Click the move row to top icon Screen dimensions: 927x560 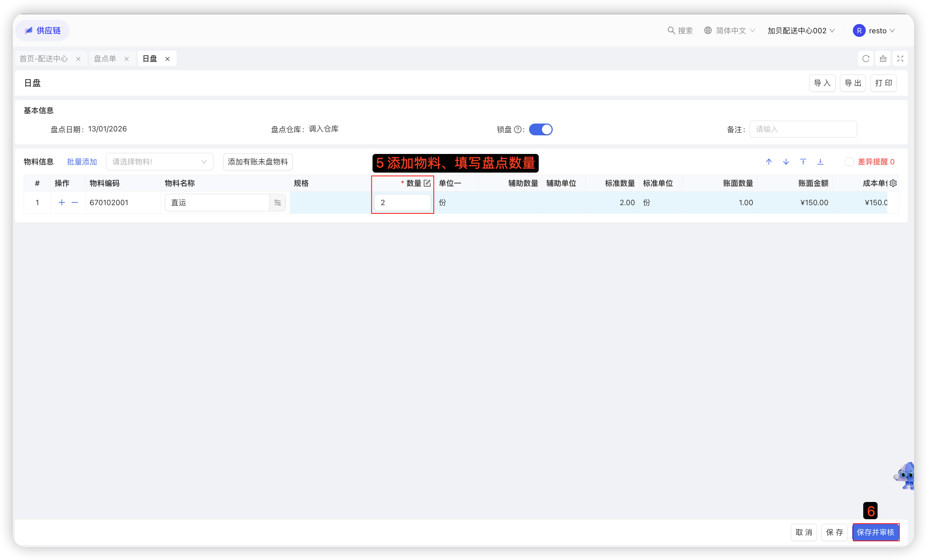point(803,162)
